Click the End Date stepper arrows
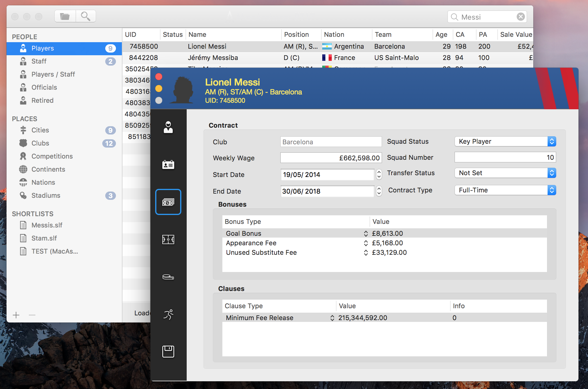This screenshot has height=389, width=588. (379, 191)
